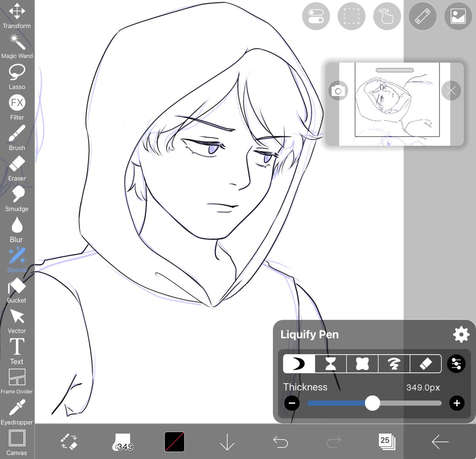
Task: Decrease thickness with the minus button
Action: (x=292, y=403)
